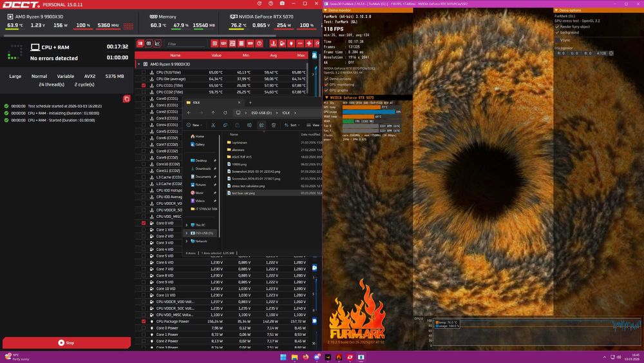The height and width of the screenshot is (363, 644).
Task: Toggle the storage list filter icon in OCCT
Action: pyautogui.click(x=241, y=43)
